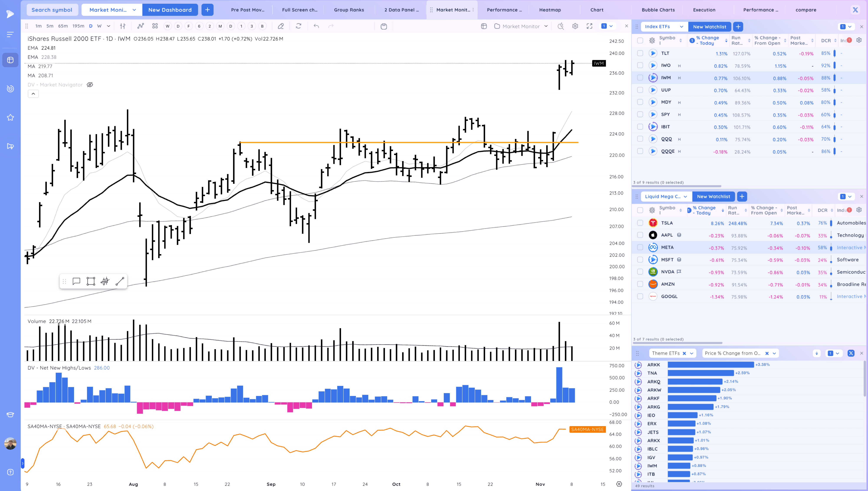Expand the timeframe interval dropdown chevron
Image resolution: width=868 pixels, height=491 pixels.
pos(108,26)
